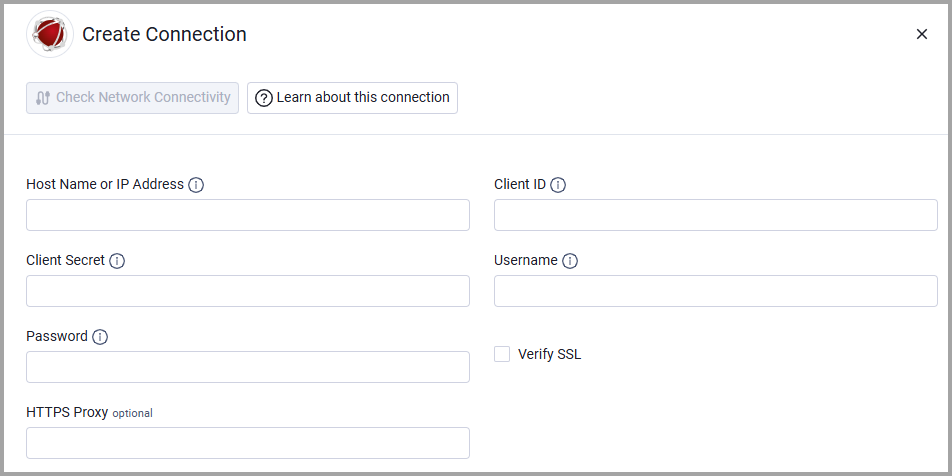Click into the Client ID input

click(x=715, y=215)
